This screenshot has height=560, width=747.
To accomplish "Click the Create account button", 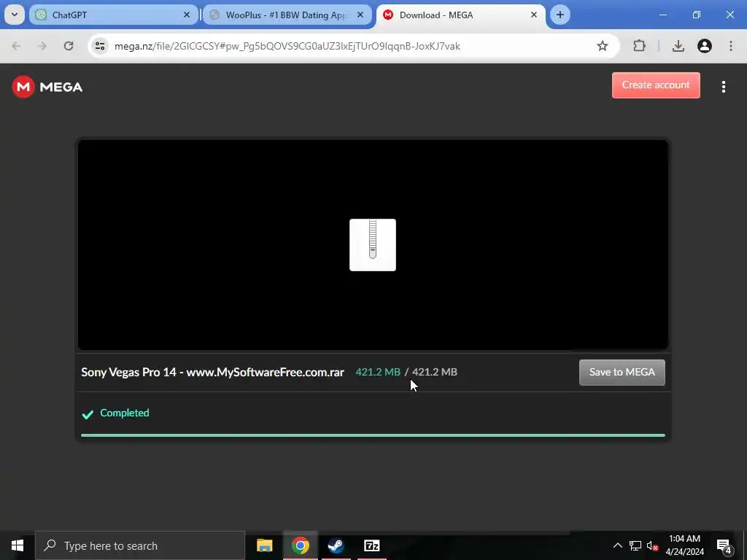I will pos(656,85).
